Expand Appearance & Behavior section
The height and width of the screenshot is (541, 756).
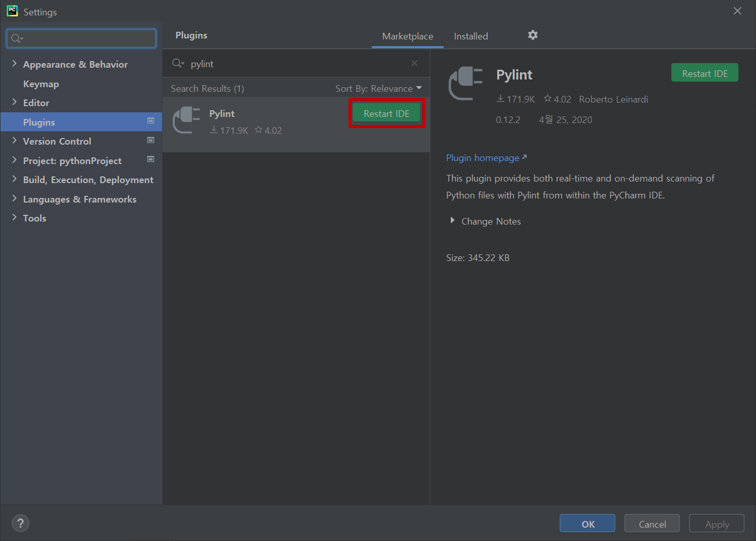[x=14, y=63]
